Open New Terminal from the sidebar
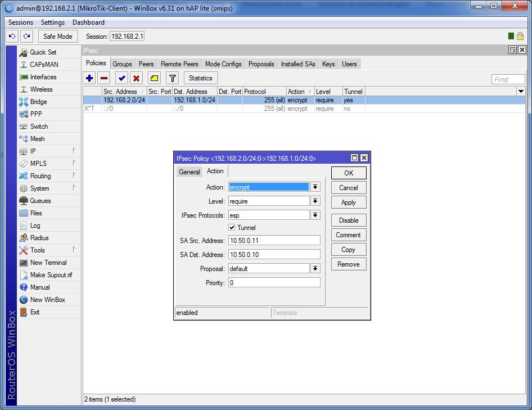The height and width of the screenshot is (410, 532). point(48,263)
